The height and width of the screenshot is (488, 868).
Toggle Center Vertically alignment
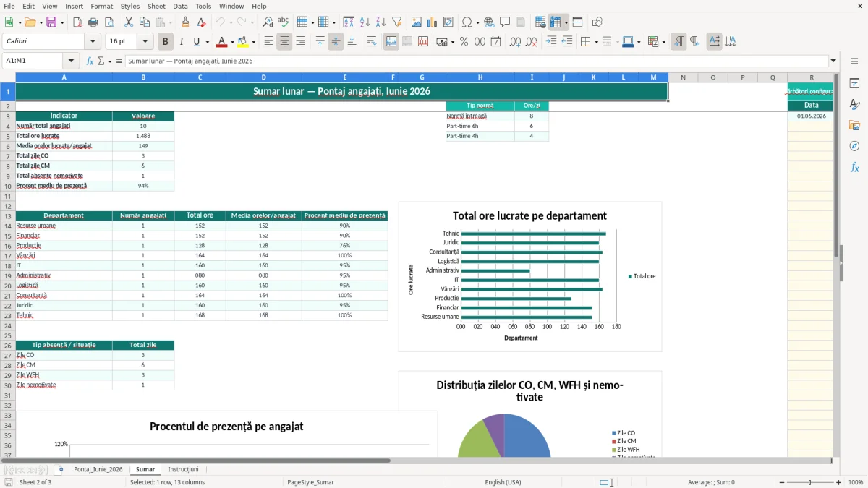point(336,42)
